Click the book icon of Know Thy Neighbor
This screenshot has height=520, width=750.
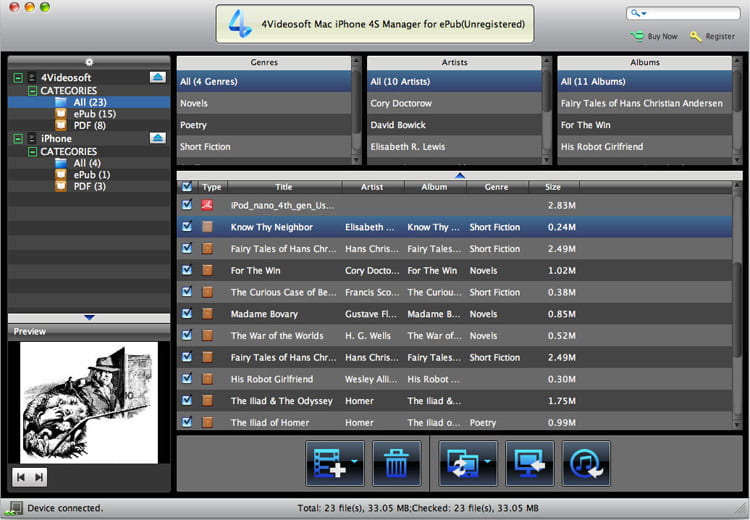pos(207,227)
